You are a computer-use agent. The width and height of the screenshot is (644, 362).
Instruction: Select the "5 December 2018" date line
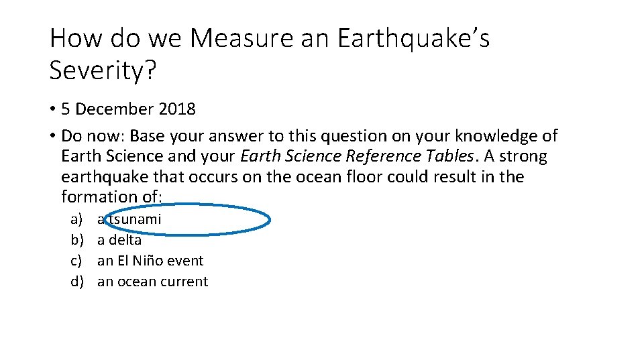(128, 109)
